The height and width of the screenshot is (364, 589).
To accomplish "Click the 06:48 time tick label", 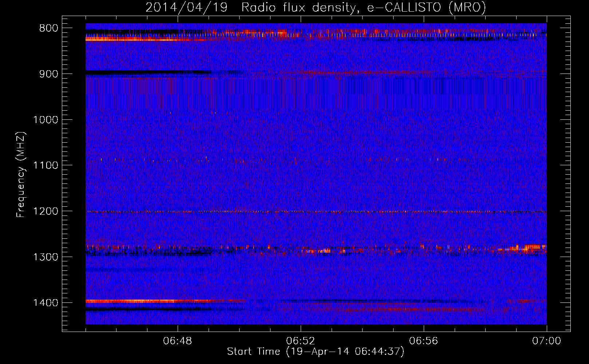I will pos(178,341).
